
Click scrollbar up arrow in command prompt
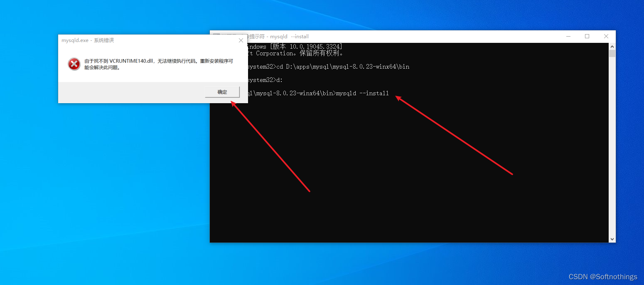pyautogui.click(x=612, y=46)
